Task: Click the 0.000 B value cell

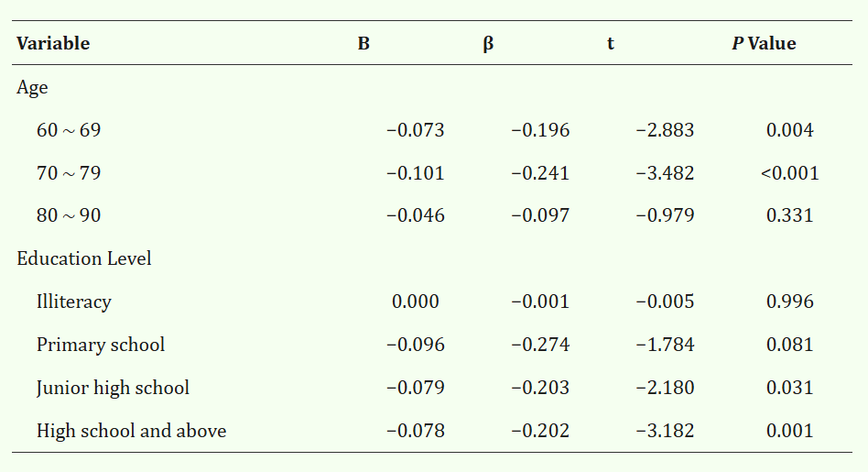Action: coord(416,302)
